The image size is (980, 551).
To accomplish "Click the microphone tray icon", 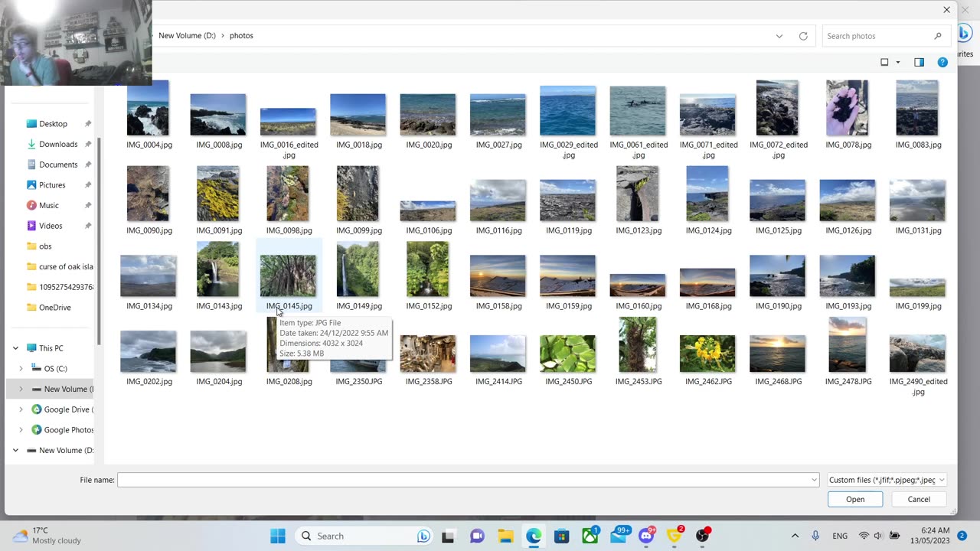I will pyautogui.click(x=815, y=536).
